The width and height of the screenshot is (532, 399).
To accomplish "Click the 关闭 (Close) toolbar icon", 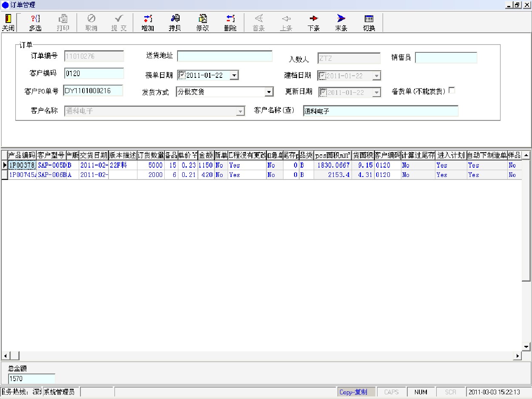I will pyautogui.click(x=8, y=23).
